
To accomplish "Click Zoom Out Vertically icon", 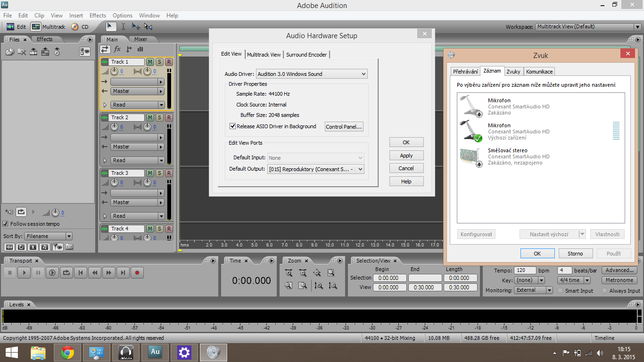I will click(333, 285).
